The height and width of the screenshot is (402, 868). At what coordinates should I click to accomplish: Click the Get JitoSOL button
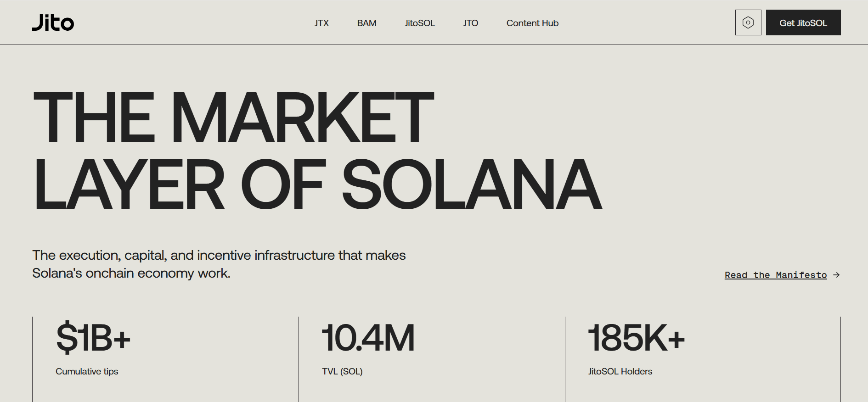point(803,22)
